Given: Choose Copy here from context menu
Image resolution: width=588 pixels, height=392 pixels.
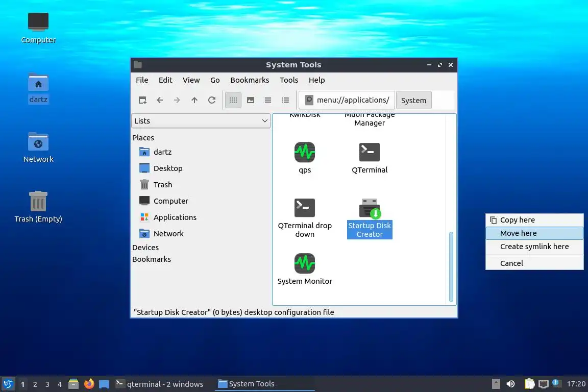Looking at the screenshot, I should tap(535, 220).
